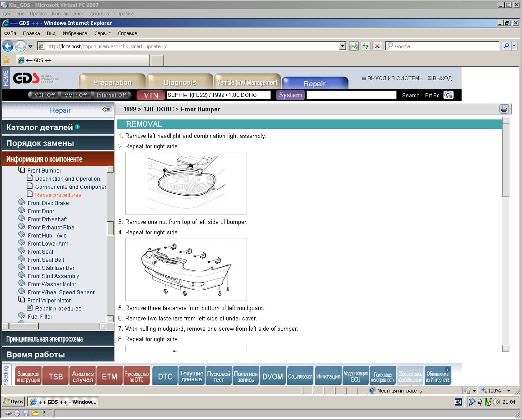Collapse the Repair side panel using arrow icon

[x=107, y=110]
